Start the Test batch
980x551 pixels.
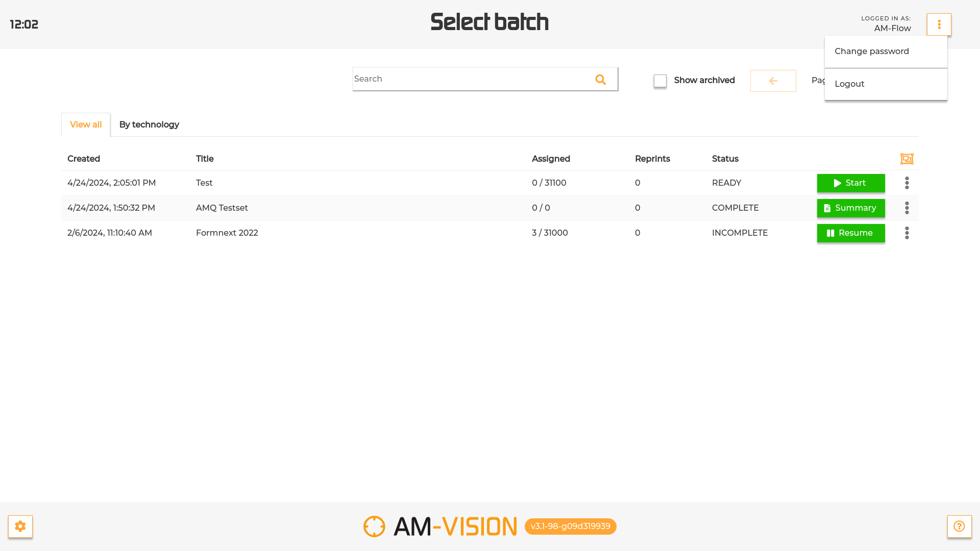click(850, 183)
